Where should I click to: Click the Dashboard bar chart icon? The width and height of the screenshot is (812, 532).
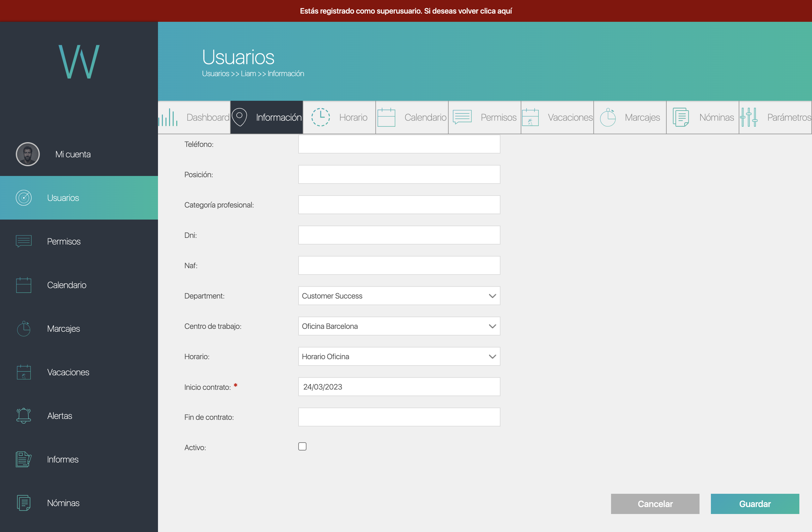tap(168, 117)
